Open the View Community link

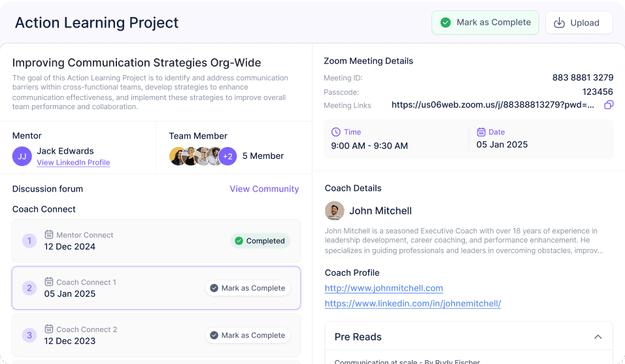click(264, 189)
